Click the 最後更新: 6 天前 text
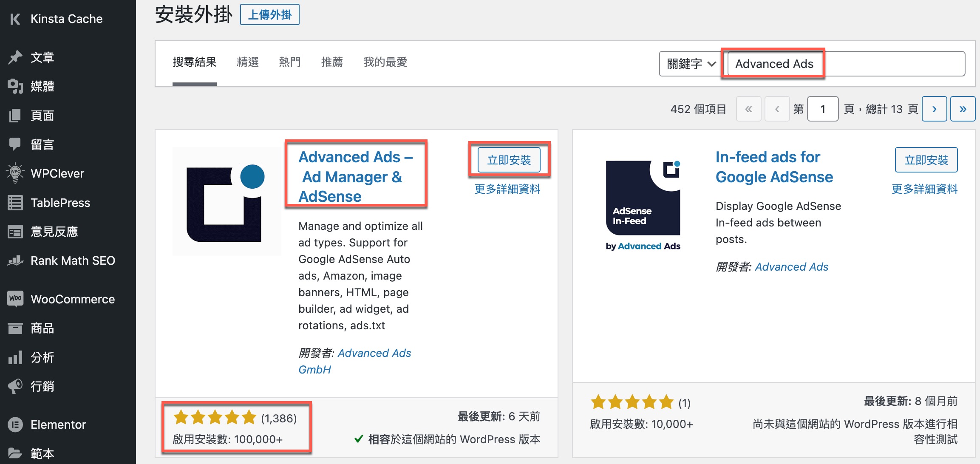Screen dimensions: 980x464 tap(499, 416)
